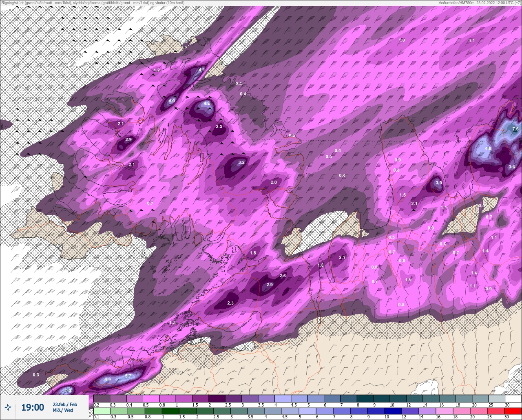The height and width of the screenshot is (420, 522).
Task: Click the 3.6 precipitation value on the map
Action: pyautogui.click(x=512, y=167)
